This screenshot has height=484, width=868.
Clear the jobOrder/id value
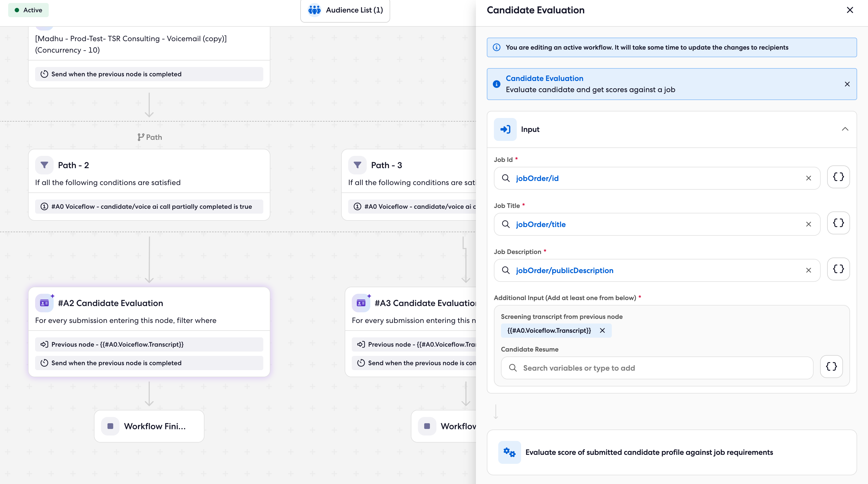pyautogui.click(x=808, y=178)
